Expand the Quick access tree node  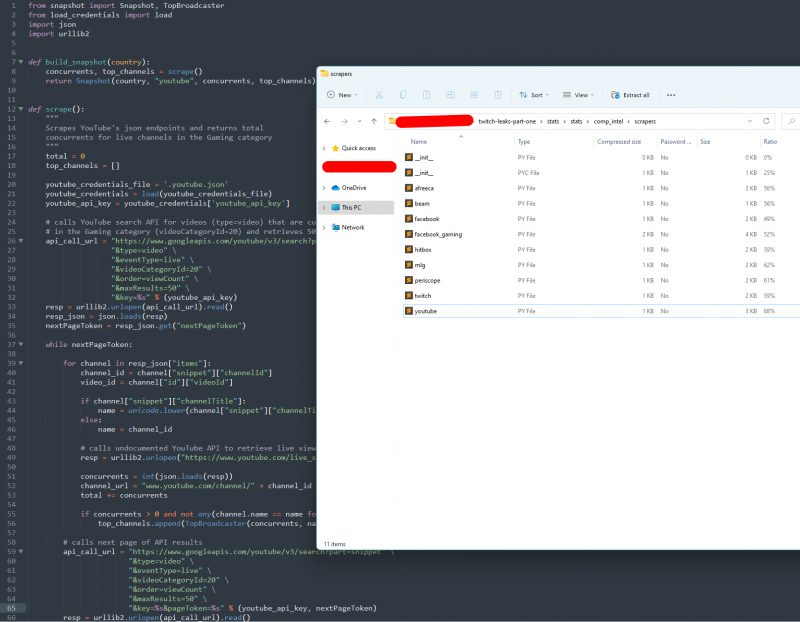pos(324,148)
